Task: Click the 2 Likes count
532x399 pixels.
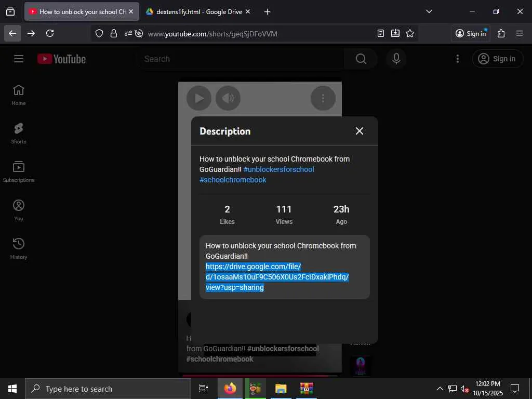Action: pyautogui.click(x=227, y=215)
